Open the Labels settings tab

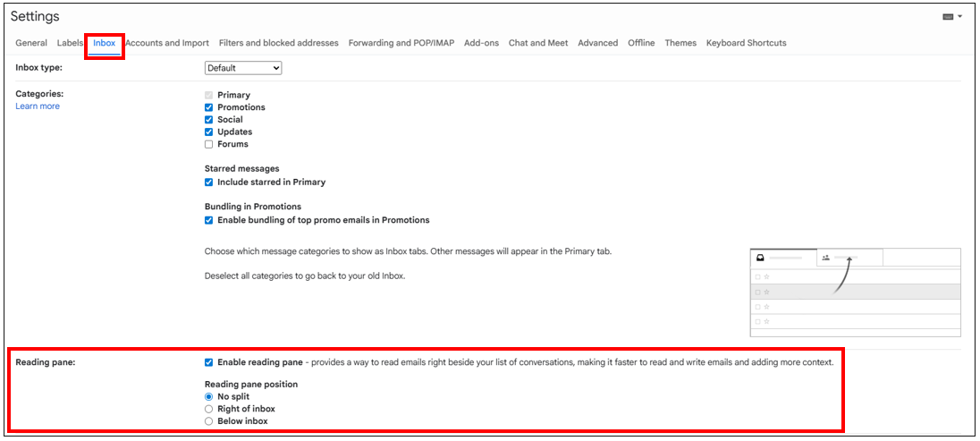tap(69, 43)
